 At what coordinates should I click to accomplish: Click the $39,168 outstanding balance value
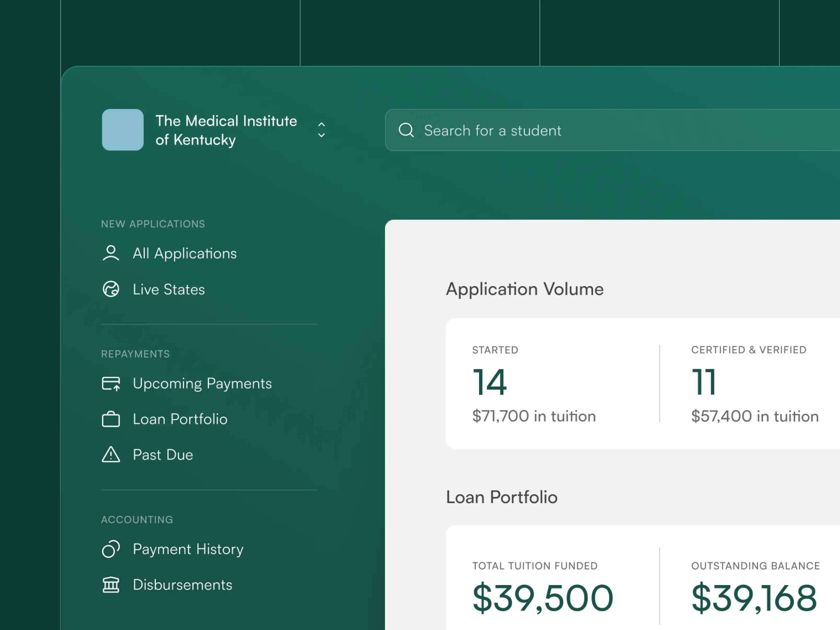tap(754, 598)
